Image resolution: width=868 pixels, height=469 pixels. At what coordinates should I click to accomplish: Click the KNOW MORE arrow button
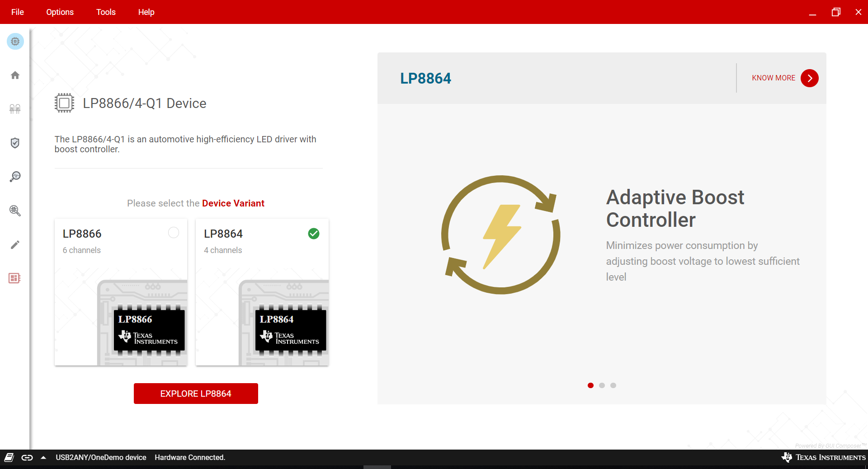click(x=809, y=78)
